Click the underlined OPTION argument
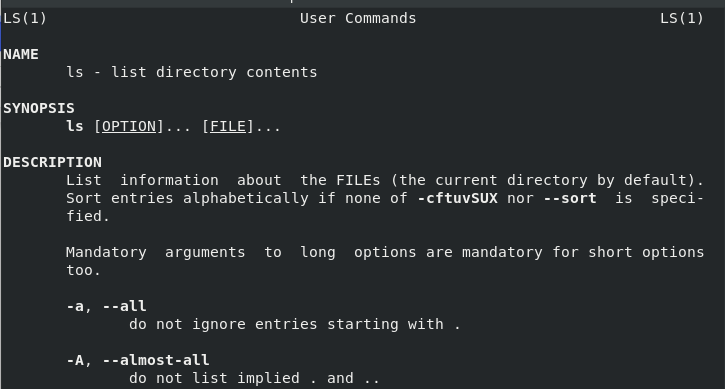 tap(129, 126)
